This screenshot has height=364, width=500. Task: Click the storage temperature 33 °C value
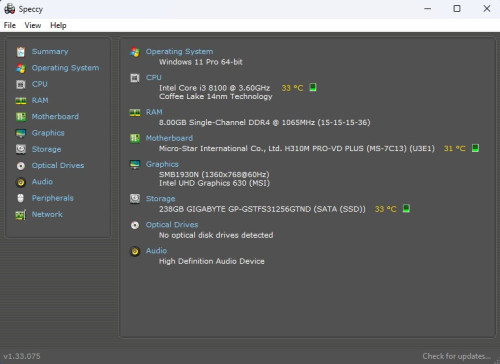[386, 209]
